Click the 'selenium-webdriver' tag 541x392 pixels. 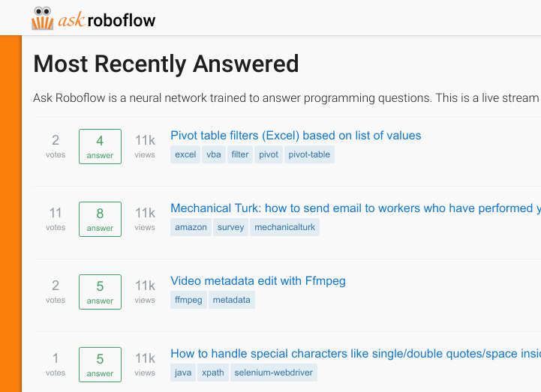pos(272,373)
